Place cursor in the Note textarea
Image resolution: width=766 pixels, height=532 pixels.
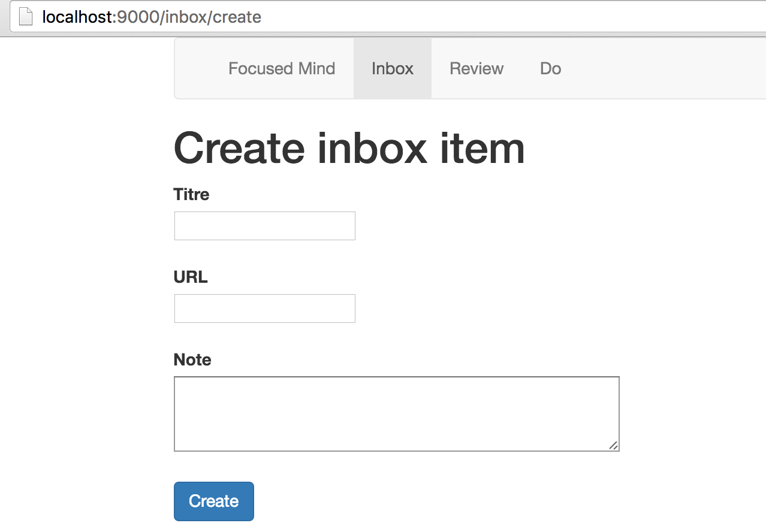(x=396, y=414)
